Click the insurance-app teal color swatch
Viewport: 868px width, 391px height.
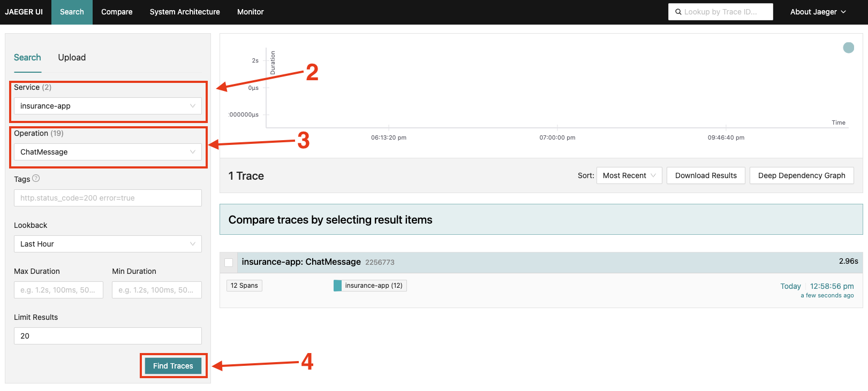[x=337, y=286]
